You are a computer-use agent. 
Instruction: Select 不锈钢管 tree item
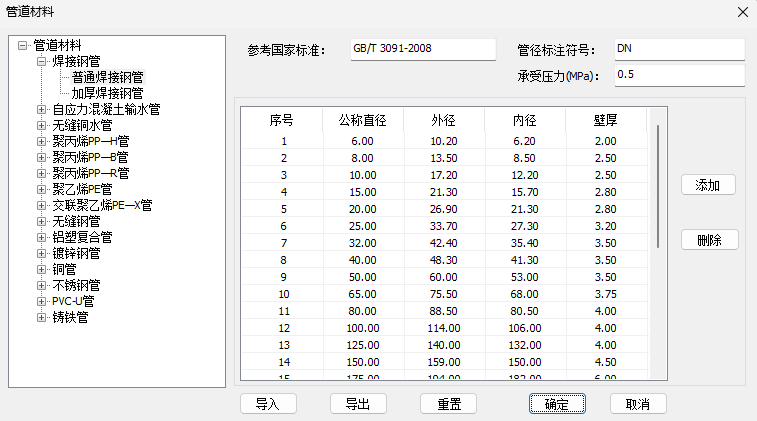point(76,285)
